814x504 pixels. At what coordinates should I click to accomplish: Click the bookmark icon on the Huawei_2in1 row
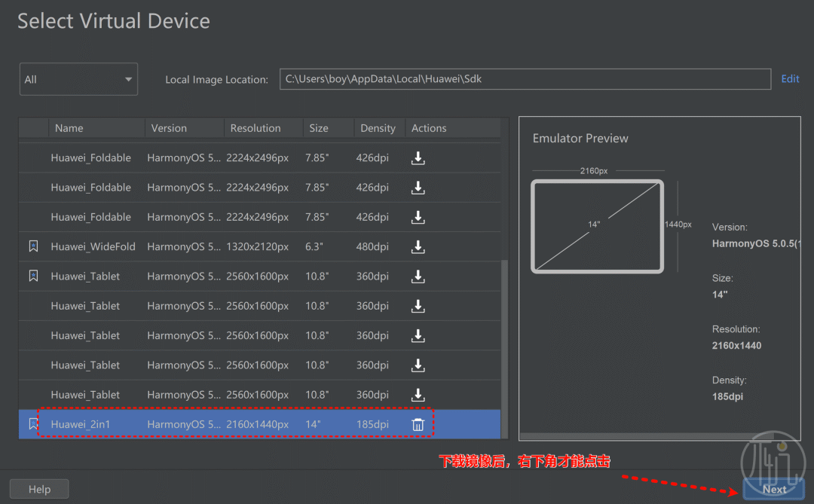33,424
